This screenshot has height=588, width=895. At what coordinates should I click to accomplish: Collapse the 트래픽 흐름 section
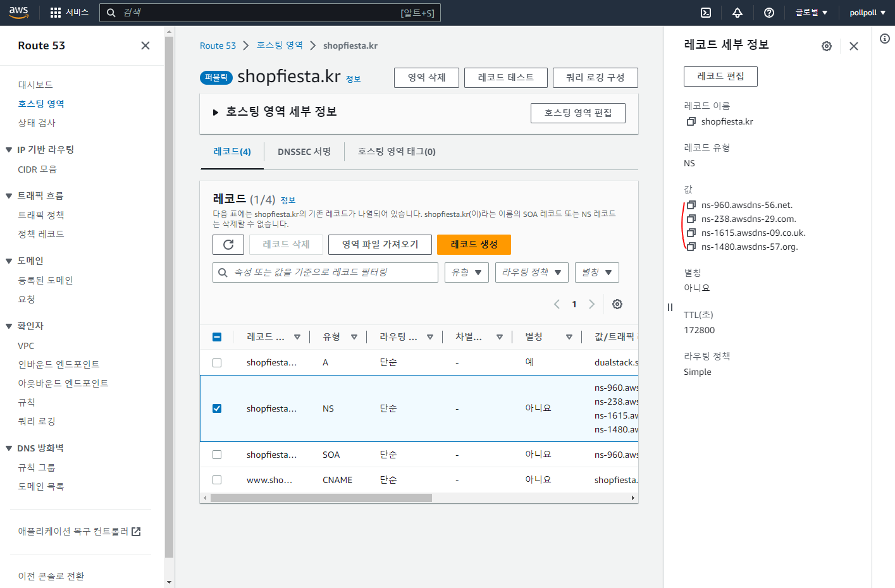9,196
